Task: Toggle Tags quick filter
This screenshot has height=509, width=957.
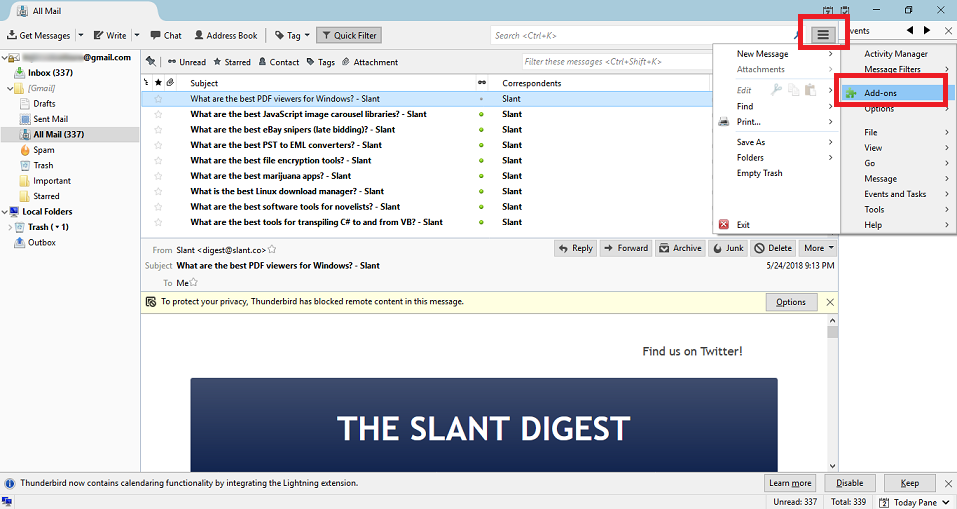Action: point(320,62)
